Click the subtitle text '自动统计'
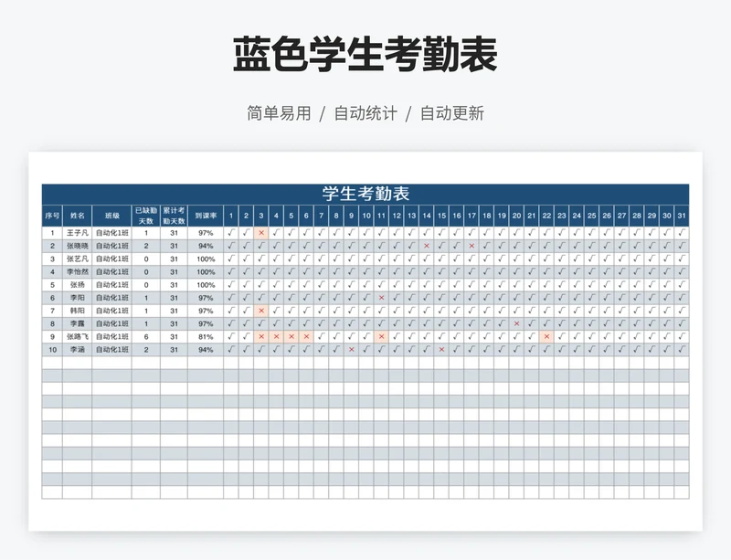 click(x=365, y=113)
